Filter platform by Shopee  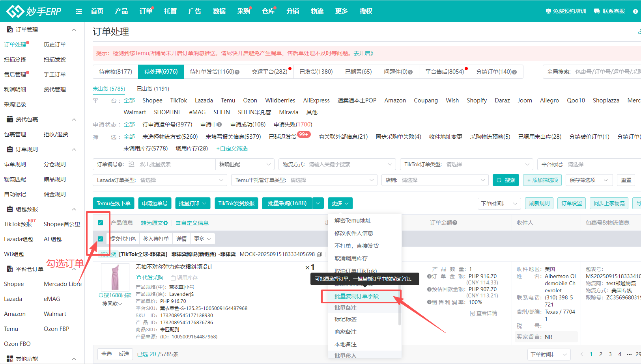[152, 100]
